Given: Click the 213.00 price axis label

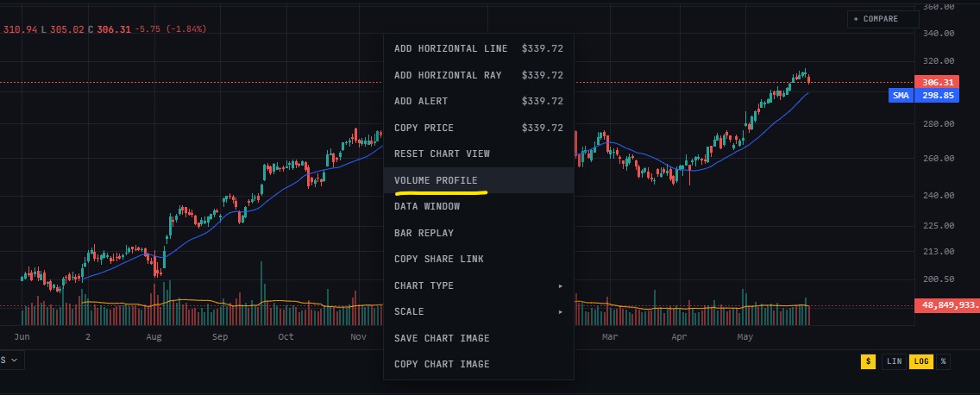Looking at the screenshot, I should pos(939,252).
